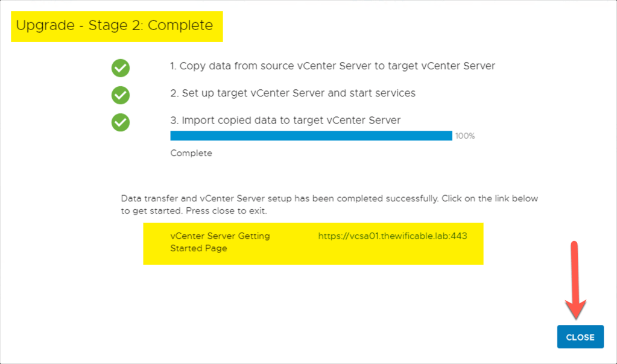Click the "Started Page" label line
The image size is (617, 364).
coord(198,248)
